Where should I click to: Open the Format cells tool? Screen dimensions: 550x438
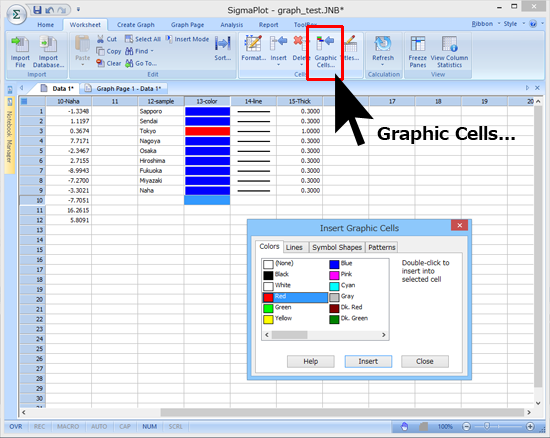pos(254,48)
